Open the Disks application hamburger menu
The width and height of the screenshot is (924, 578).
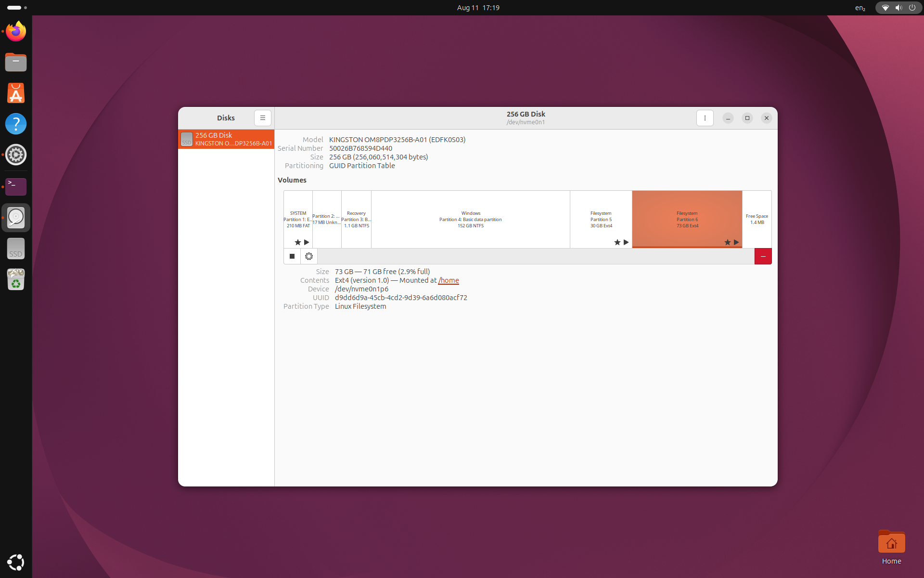(x=262, y=118)
